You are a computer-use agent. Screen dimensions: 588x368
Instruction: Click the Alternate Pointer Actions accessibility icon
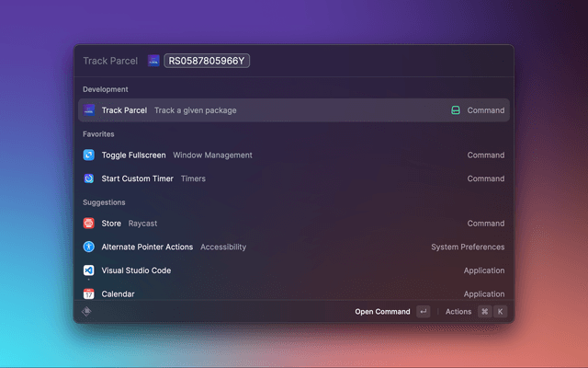[89, 247]
